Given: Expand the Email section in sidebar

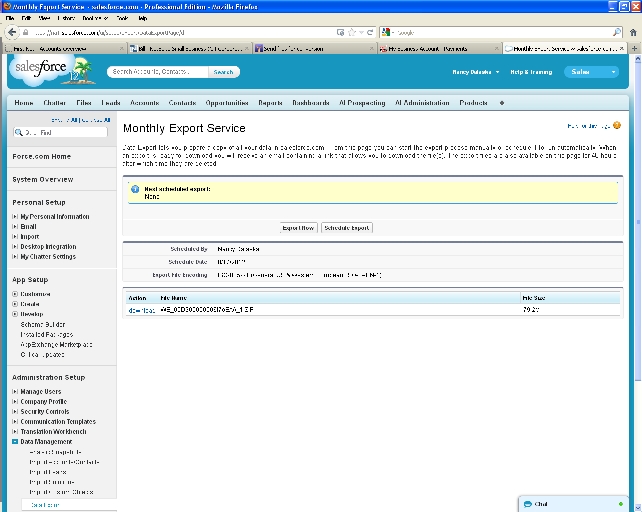Looking at the screenshot, I should 15,227.
